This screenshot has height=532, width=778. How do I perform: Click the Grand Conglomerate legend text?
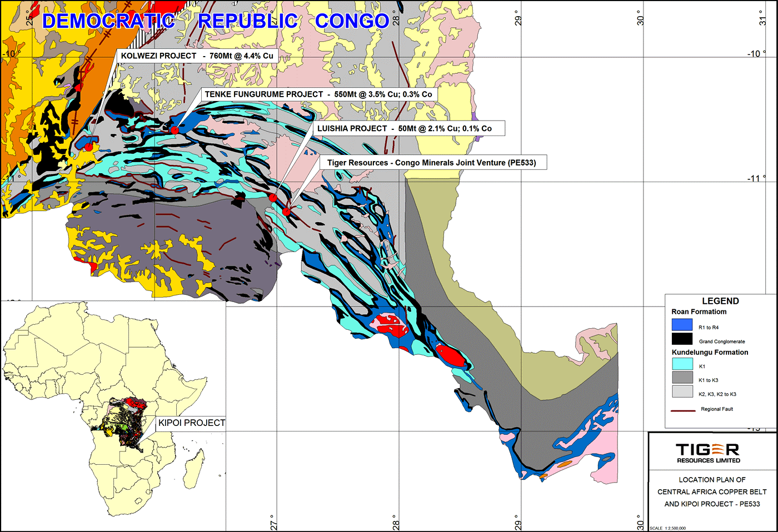tap(722, 342)
